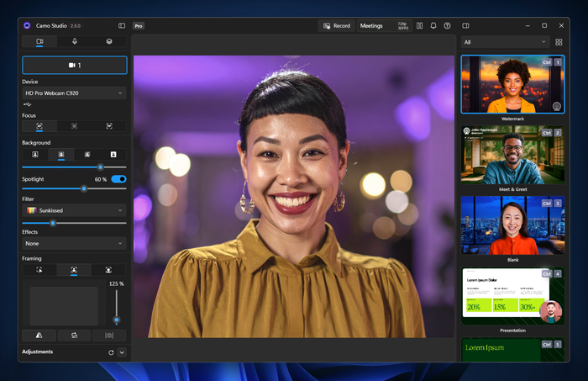The width and height of the screenshot is (588, 381).
Task: Choose the first Background mode icon
Action: coord(35,154)
